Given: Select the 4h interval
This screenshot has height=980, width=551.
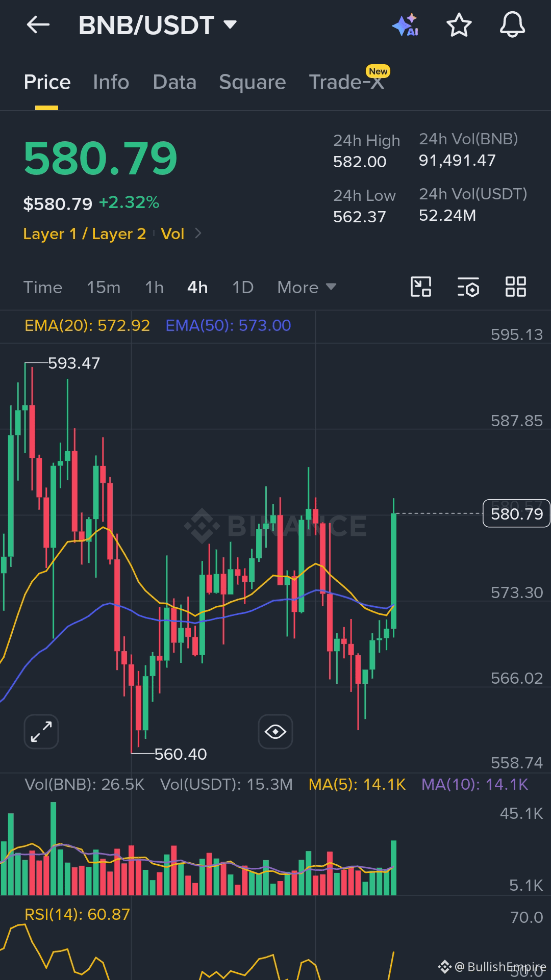Looking at the screenshot, I should [x=197, y=287].
